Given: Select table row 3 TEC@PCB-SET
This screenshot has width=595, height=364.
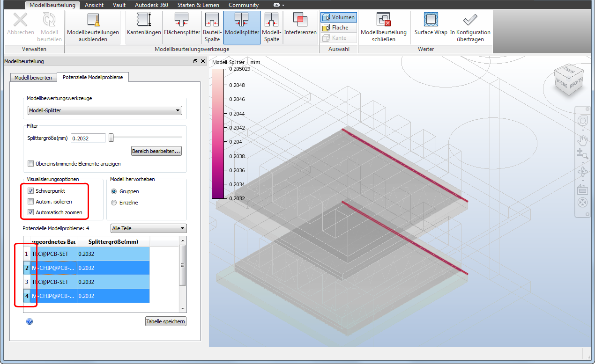Looking at the screenshot, I should (x=87, y=282).
